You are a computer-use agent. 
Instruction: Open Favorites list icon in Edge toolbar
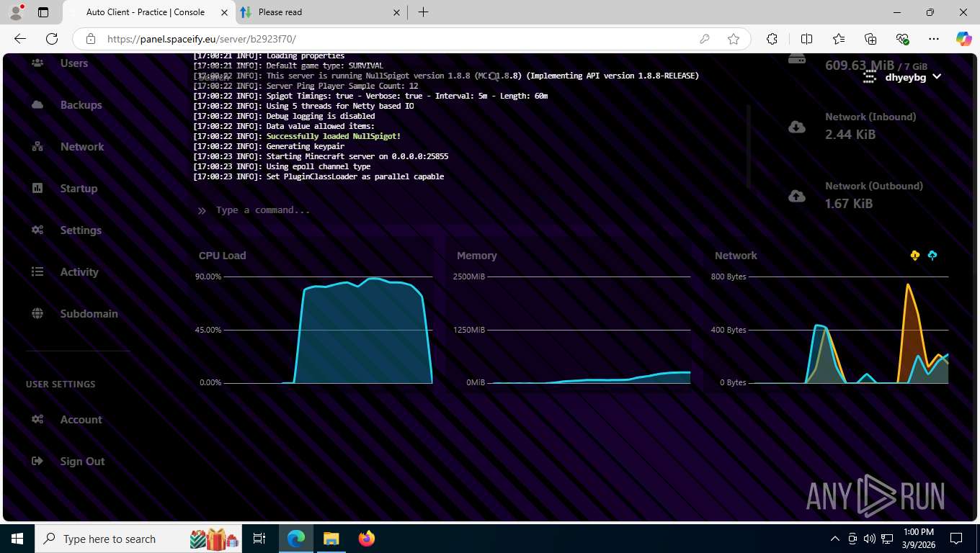839,40
